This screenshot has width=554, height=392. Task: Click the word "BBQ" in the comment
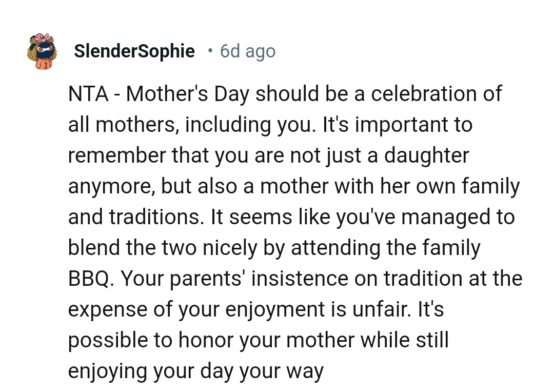click(x=88, y=279)
